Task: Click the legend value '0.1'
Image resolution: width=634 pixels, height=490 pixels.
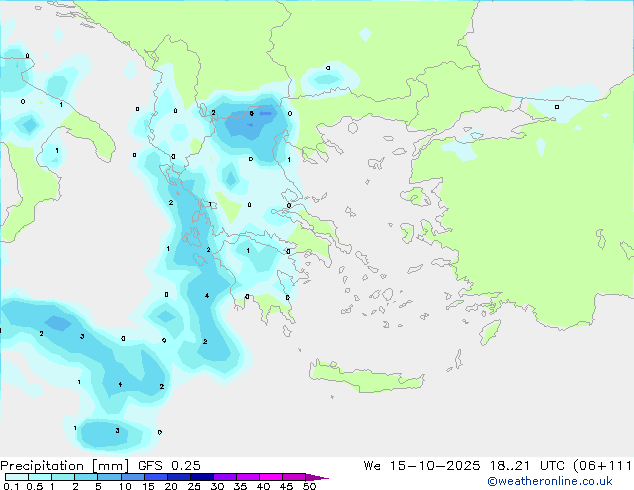Action: 11,486
